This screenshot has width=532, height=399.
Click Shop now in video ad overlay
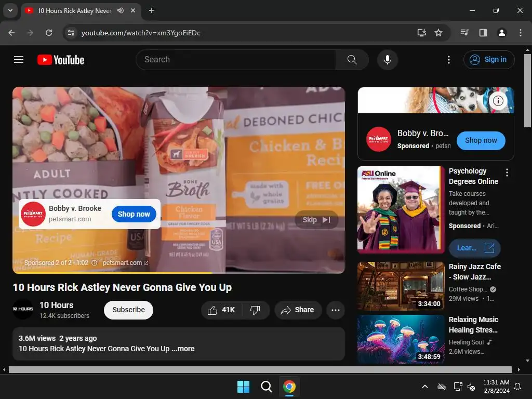point(134,214)
